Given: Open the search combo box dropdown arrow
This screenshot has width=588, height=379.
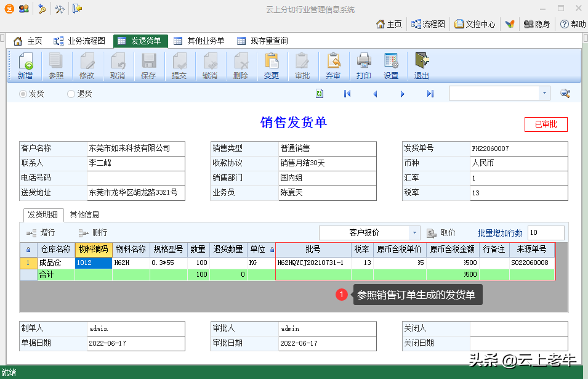Looking at the screenshot, I should click(544, 93).
